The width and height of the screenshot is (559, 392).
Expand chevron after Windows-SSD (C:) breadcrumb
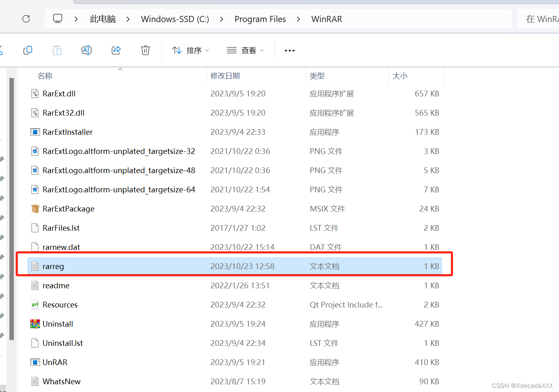click(221, 19)
